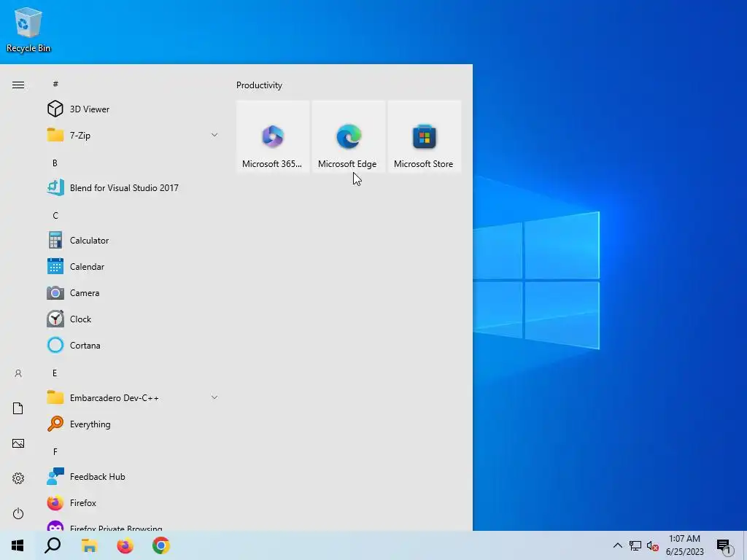Click the E letter header
Image resolution: width=747 pixels, height=560 pixels.
[55, 373]
